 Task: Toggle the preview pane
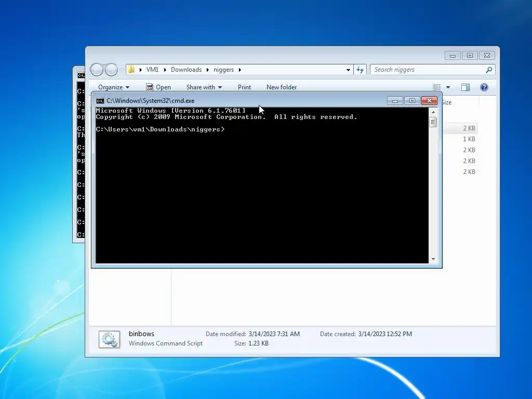tap(465, 87)
